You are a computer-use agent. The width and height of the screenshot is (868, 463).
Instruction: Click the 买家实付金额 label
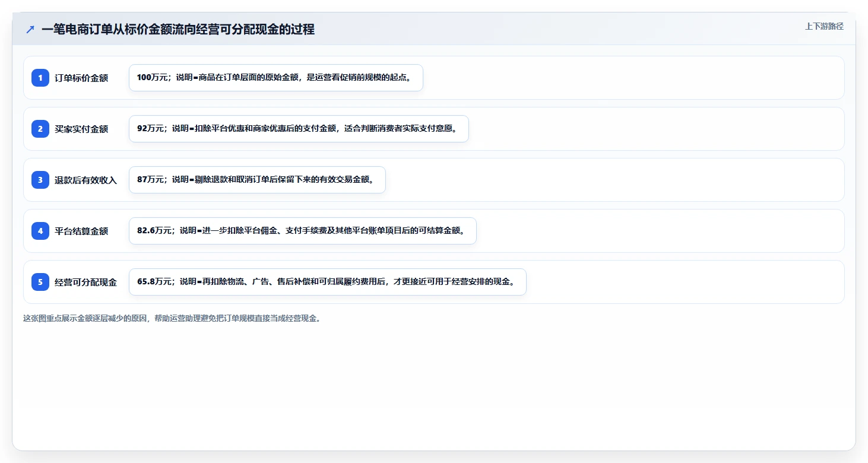(x=81, y=129)
